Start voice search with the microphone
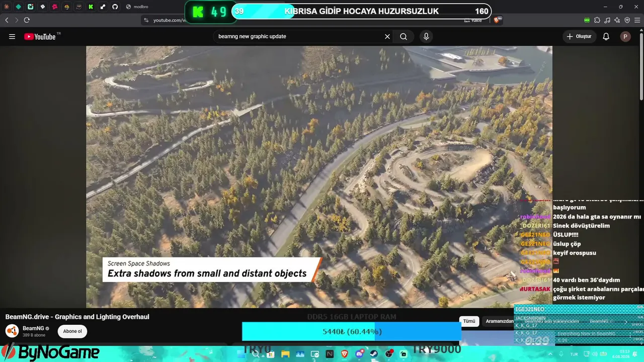 coord(426,37)
